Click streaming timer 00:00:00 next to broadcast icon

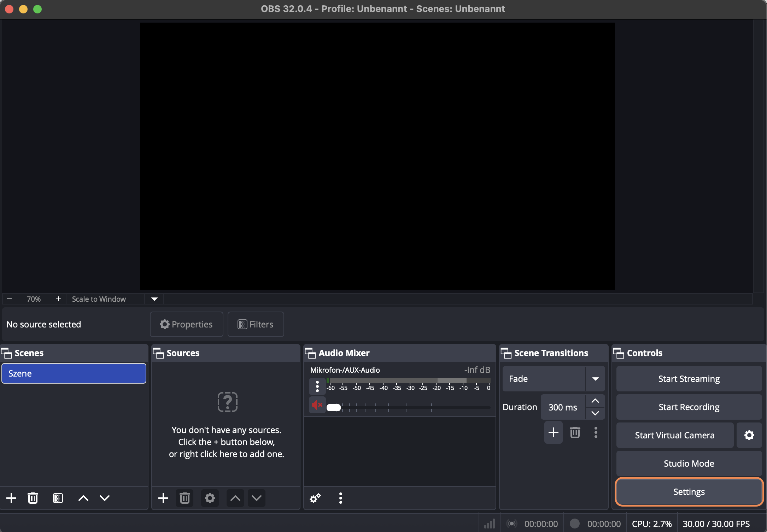point(541,524)
